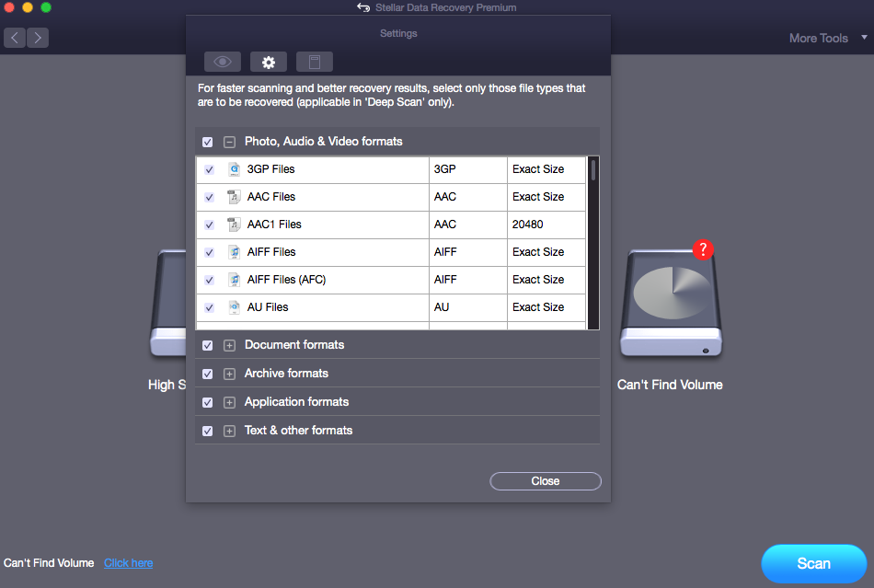
Task: Expand the Text & other formats group
Action: click(229, 431)
